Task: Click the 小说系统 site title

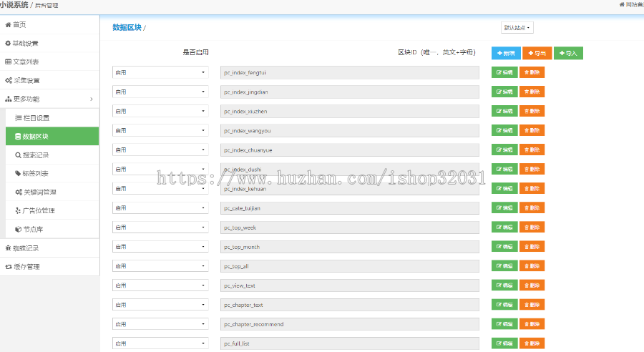Action: pos(14,5)
